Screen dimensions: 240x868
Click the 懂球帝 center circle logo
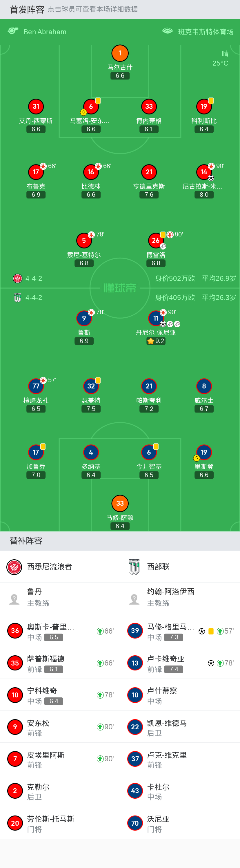coord(120,288)
